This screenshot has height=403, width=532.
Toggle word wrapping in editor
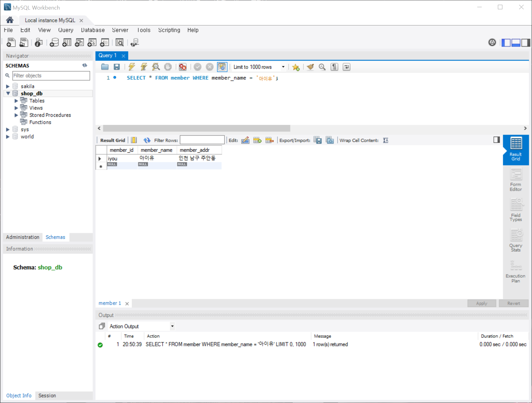(x=346, y=67)
